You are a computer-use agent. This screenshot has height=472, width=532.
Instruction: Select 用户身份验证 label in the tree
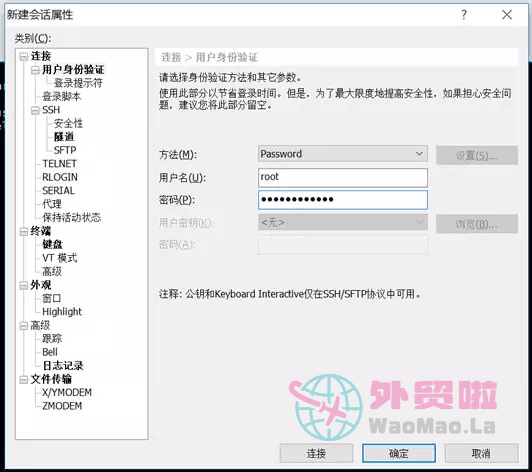point(73,70)
